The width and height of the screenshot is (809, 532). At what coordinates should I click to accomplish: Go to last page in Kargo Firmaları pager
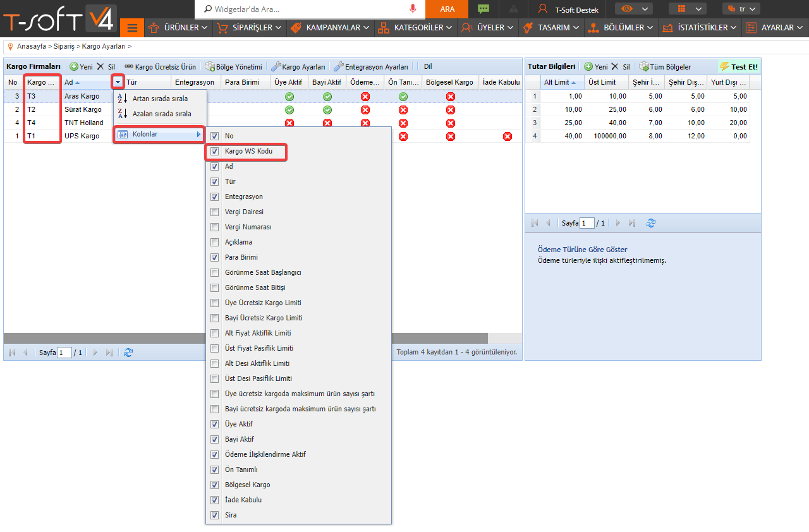[x=109, y=353]
